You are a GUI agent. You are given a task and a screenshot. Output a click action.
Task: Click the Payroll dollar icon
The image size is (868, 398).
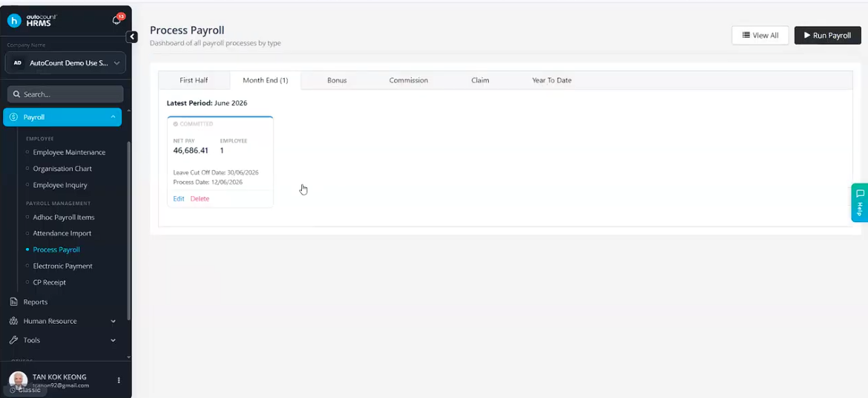(x=14, y=117)
